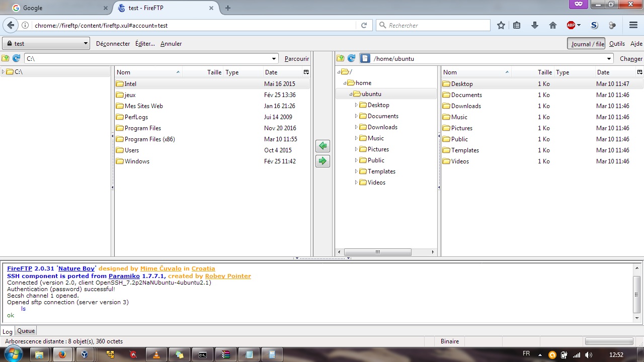
Task: Open the remote path dropdown for /home/ubuntu
Action: click(609, 59)
